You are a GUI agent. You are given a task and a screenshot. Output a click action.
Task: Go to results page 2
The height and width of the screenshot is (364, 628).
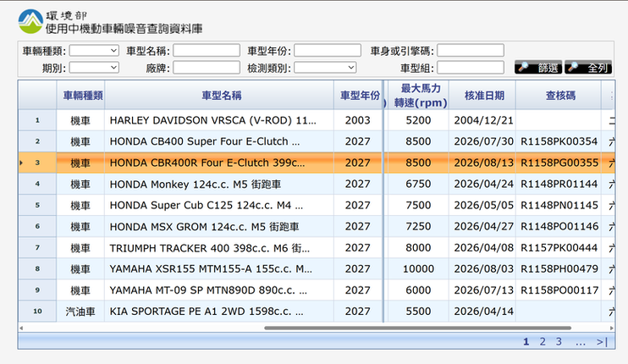click(x=543, y=342)
